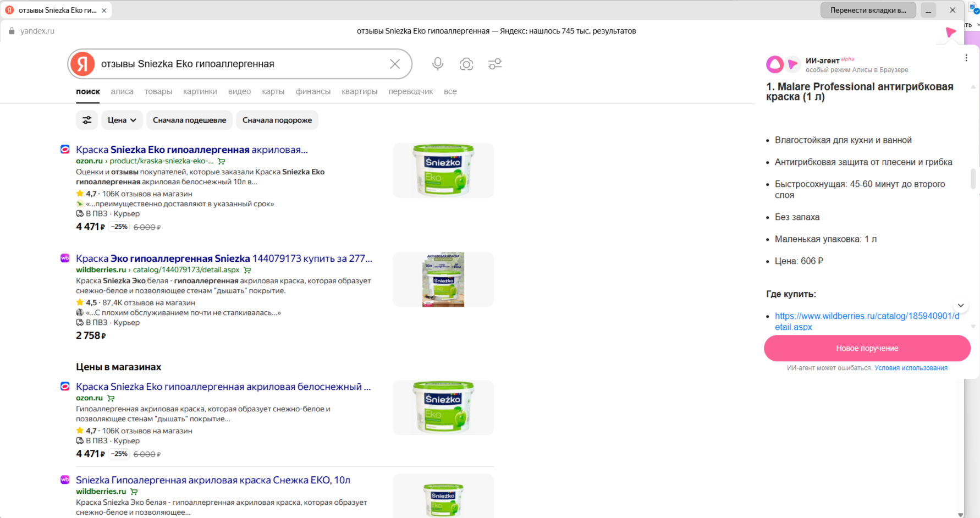This screenshot has height=518, width=980.
Task: Sort by Сначала подороже
Action: 277,120
